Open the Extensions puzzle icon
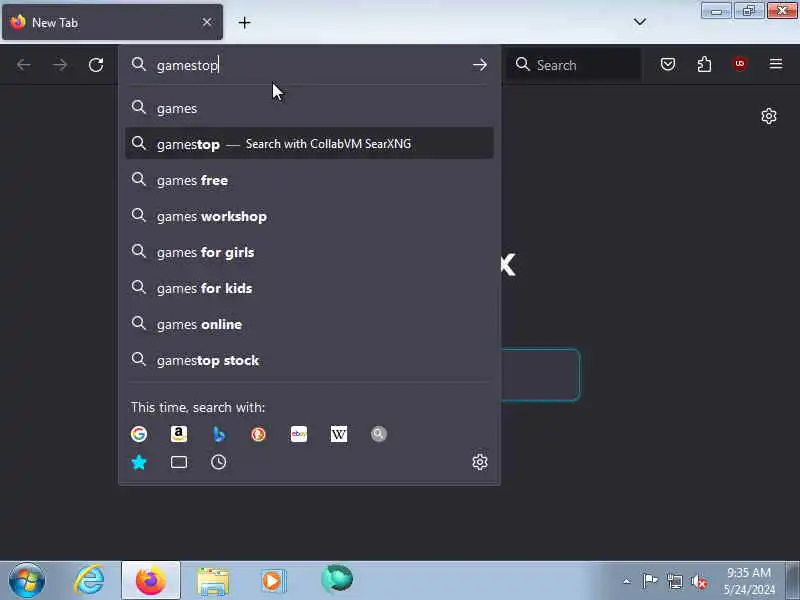This screenshot has height=600, width=800. (x=704, y=64)
